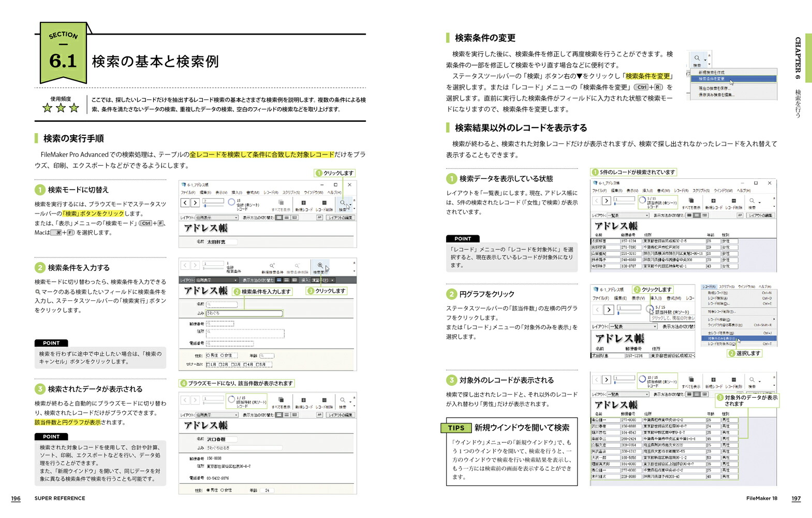812x518 pixels.
Task: Select 女性 radio in the 沢口春樹 record
Action: click(222, 490)
